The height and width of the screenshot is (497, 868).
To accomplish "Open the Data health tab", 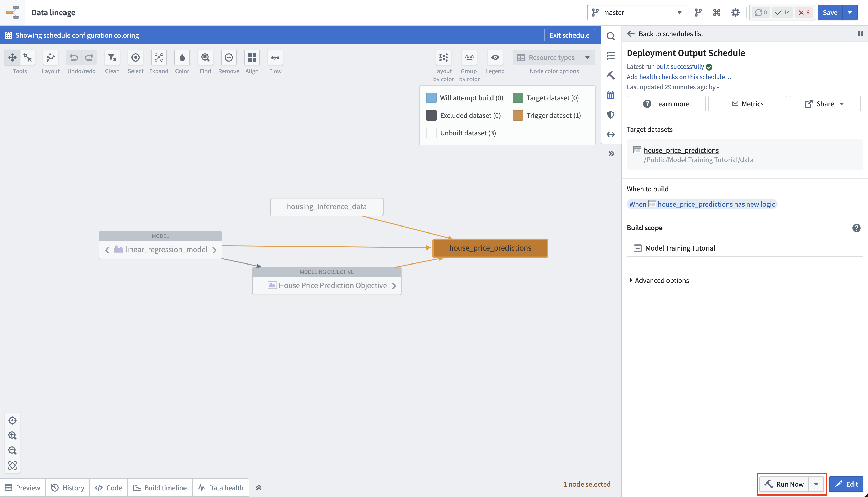I will click(x=221, y=487).
